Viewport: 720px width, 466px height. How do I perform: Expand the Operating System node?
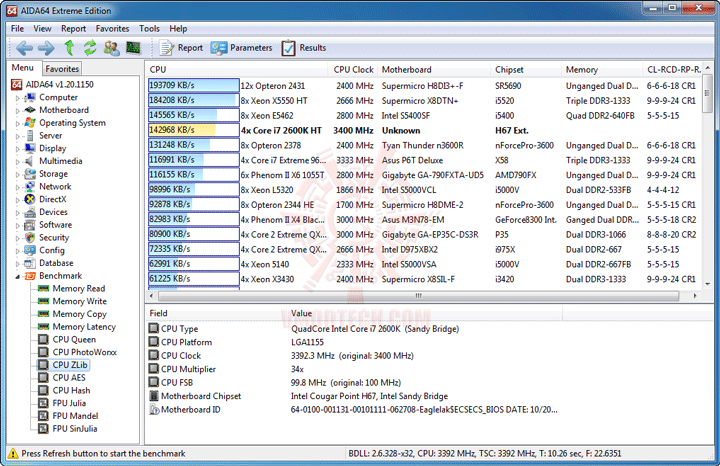(x=17, y=124)
